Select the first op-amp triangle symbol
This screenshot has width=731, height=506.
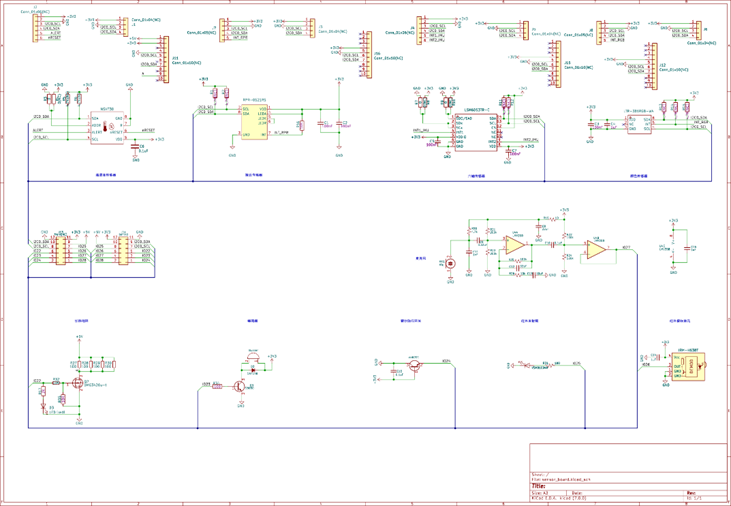[515, 244]
